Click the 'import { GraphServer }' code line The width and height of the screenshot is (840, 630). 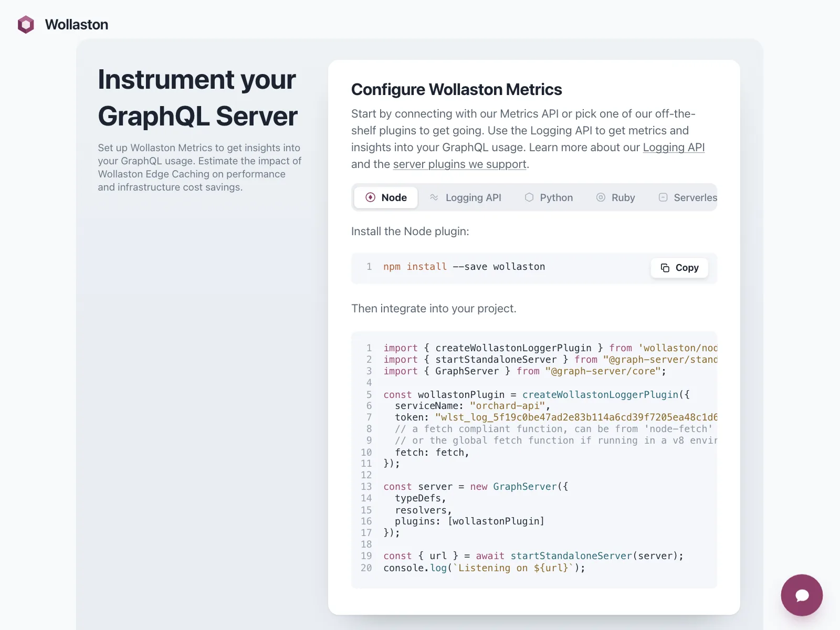pos(524,371)
